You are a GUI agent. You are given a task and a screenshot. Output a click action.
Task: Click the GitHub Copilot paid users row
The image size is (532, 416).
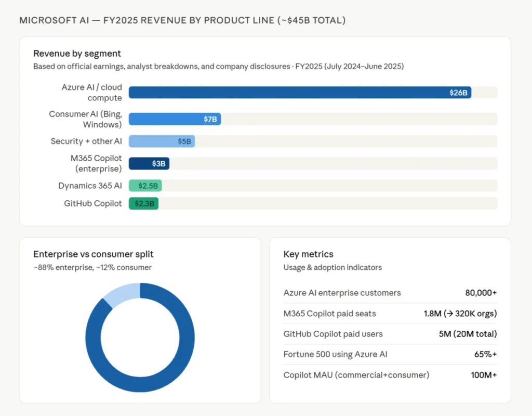(x=390, y=334)
